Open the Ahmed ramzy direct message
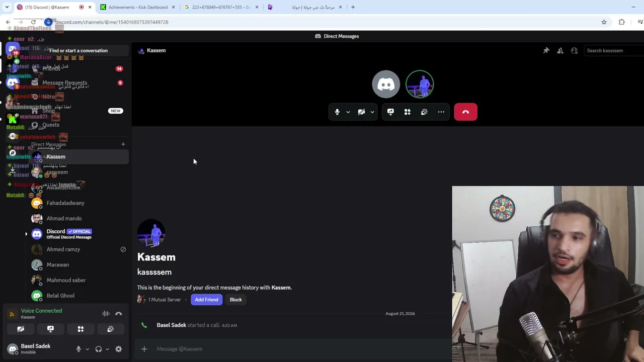 point(78,249)
